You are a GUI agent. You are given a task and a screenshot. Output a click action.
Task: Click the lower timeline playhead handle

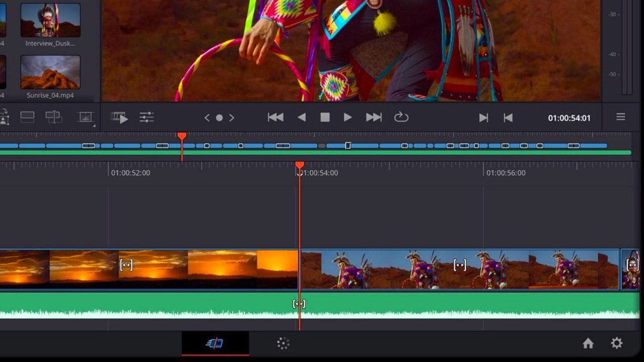tap(299, 165)
